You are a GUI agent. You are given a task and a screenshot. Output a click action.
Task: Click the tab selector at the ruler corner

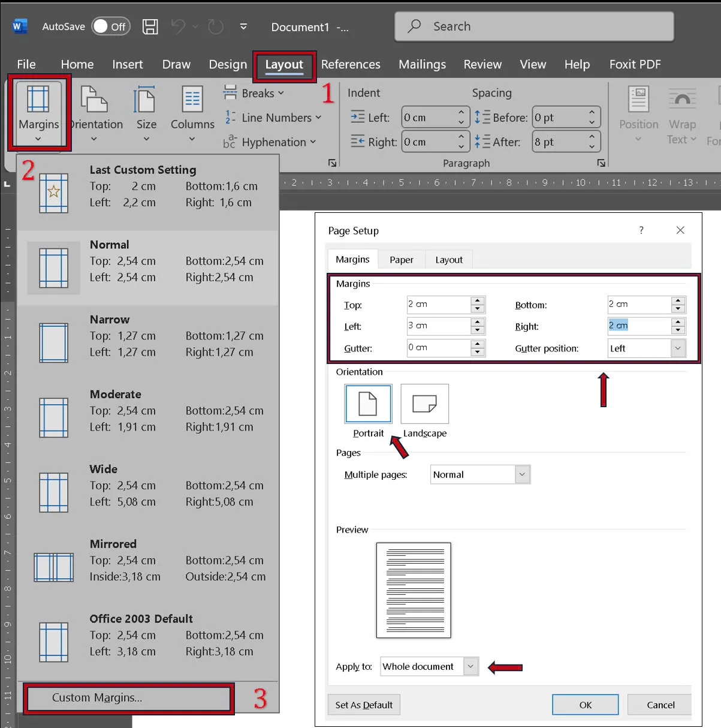7,183
